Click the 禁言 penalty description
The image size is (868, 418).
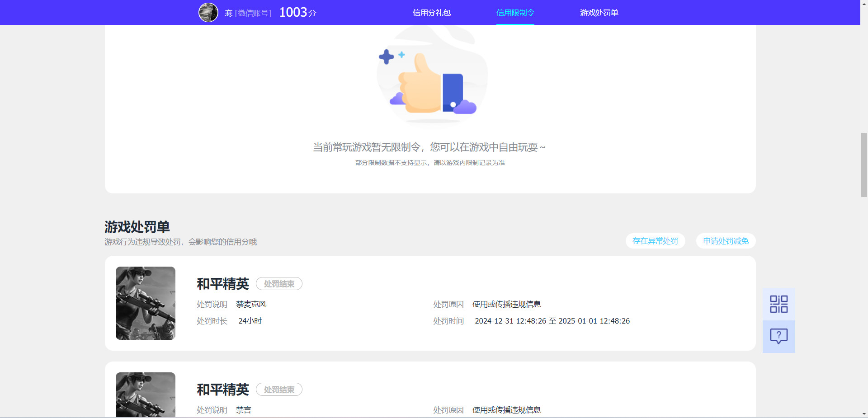[x=243, y=410]
